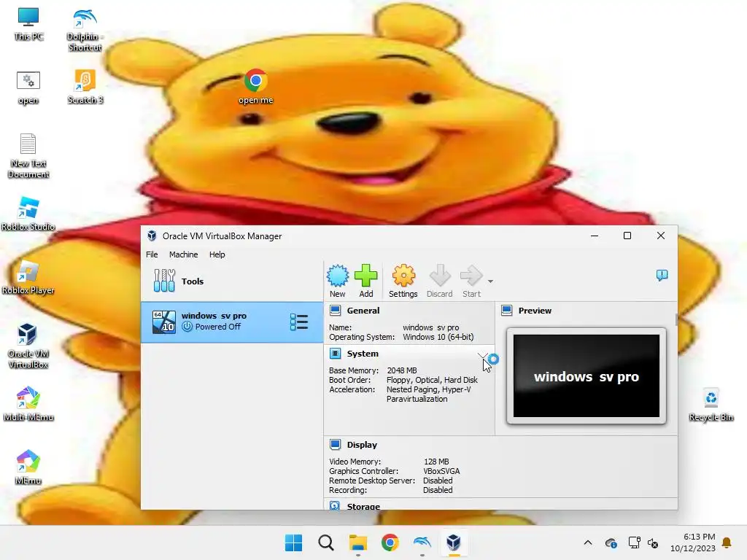
Task: Select the Scratch 3 desktop icon
Action: (85, 87)
